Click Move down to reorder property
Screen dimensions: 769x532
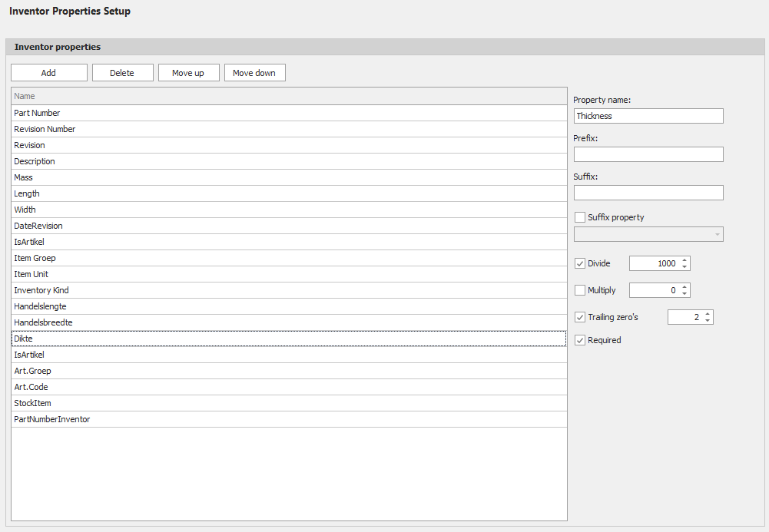tap(254, 72)
